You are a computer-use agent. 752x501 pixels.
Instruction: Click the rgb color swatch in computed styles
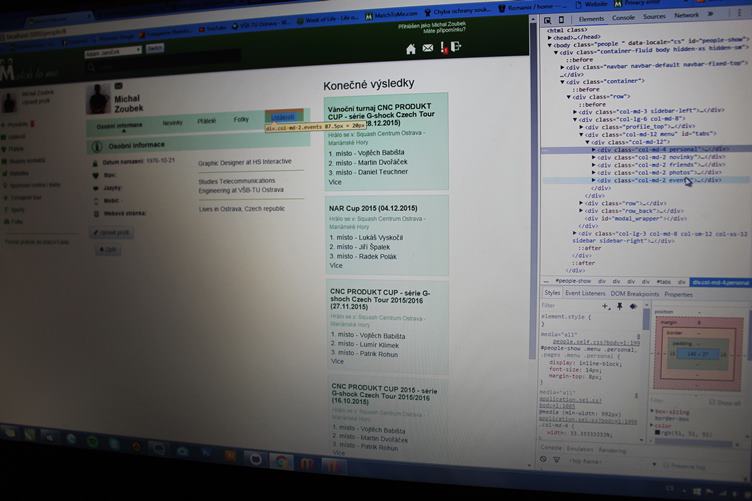[656, 432]
